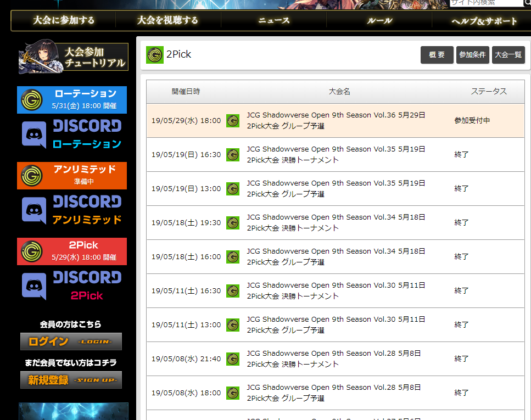Click 終了 status in 19/05/08 18:00 row
The width and height of the screenshot is (531, 420).
click(x=461, y=393)
